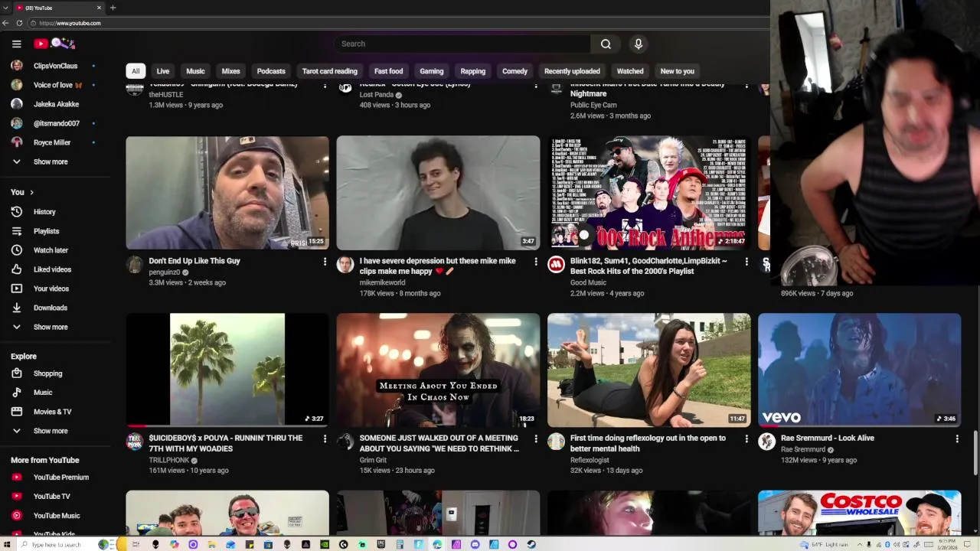Reload the page with refresh button
Screen dimensions: 980x551
(x=19, y=23)
